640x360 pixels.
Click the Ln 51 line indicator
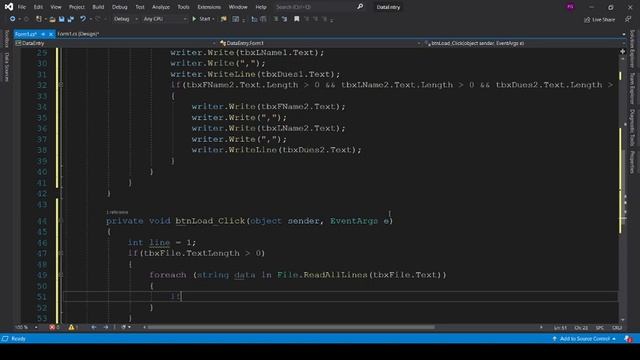tap(560, 328)
